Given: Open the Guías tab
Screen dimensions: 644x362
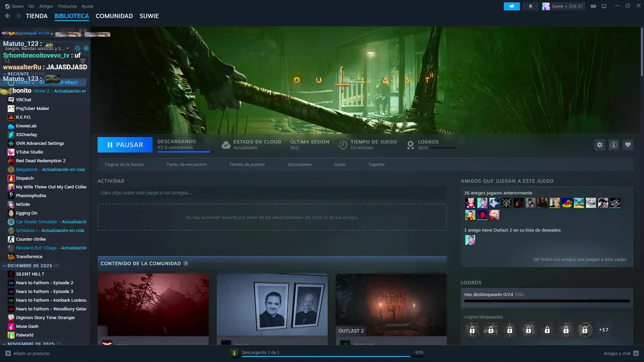Looking at the screenshot, I should pos(340,164).
